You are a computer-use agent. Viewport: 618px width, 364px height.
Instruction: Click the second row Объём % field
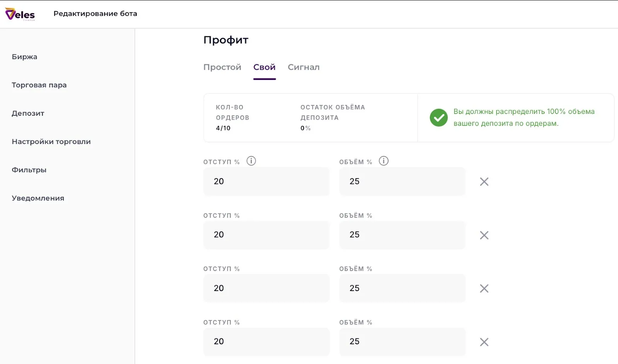(402, 235)
